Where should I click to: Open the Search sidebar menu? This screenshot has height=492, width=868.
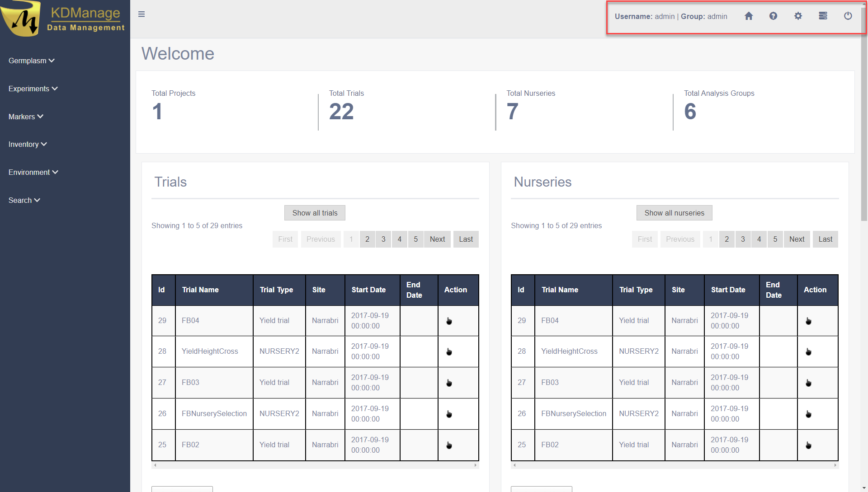(x=24, y=200)
